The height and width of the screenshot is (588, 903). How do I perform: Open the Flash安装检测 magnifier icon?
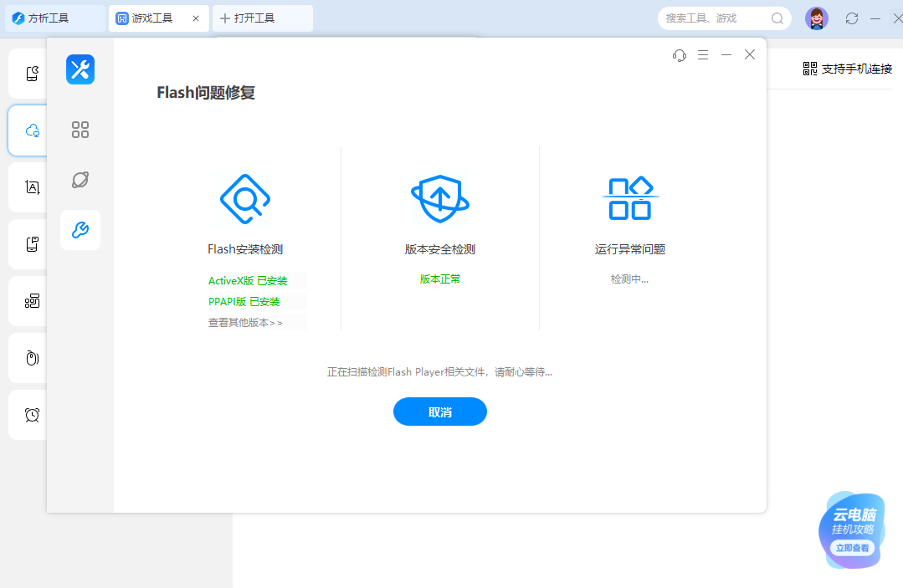pyautogui.click(x=244, y=198)
